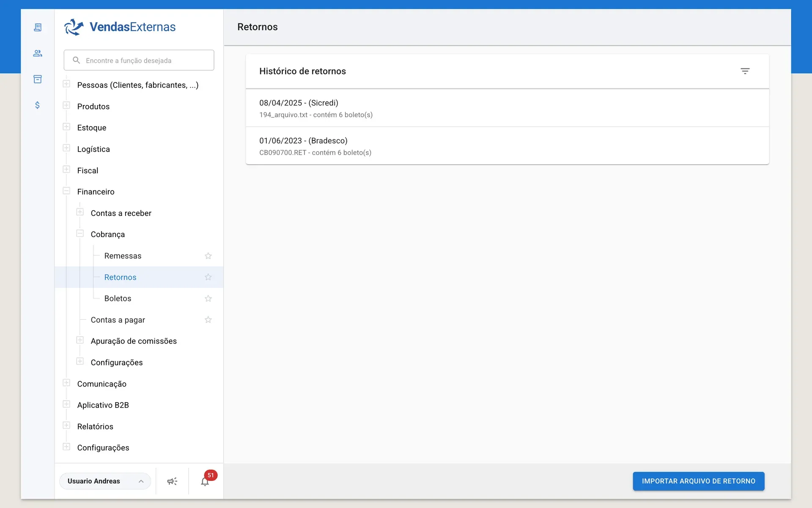This screenshot has height=508, width=812.
Task: Open the Usuario Andreas dropdown
Action: (x=105, y=481)
